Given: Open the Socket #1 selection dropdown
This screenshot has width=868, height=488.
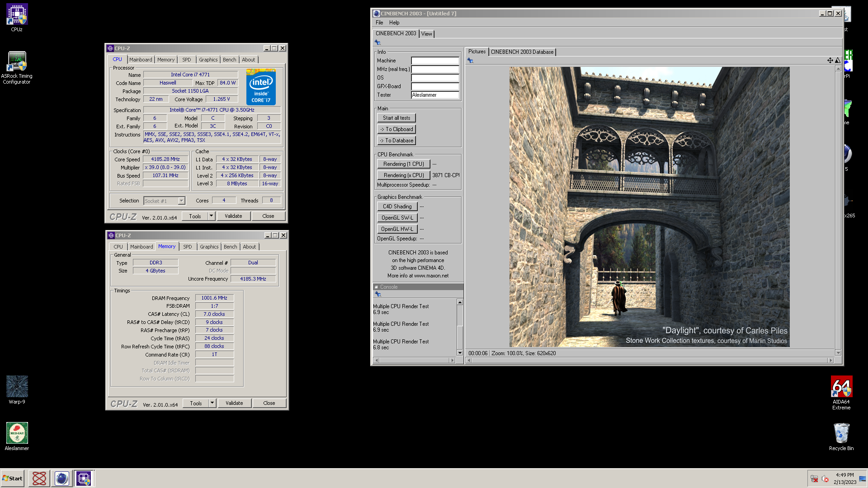Looking at the screenshot, I should [x=181, y=201].
